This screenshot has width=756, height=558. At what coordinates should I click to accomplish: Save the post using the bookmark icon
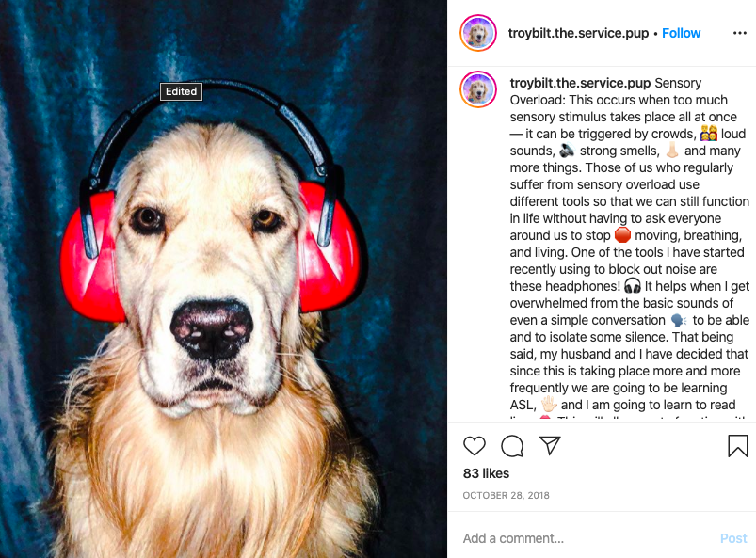pos(738,446)
